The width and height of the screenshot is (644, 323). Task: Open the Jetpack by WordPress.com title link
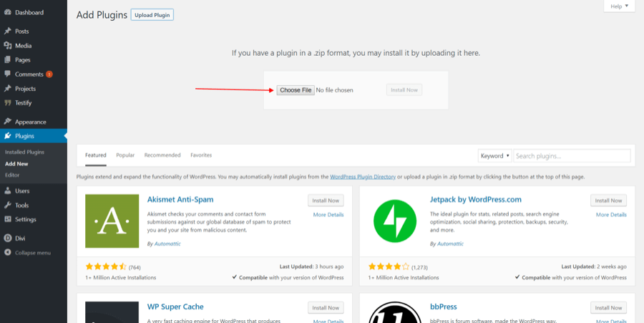coord(476,200)
